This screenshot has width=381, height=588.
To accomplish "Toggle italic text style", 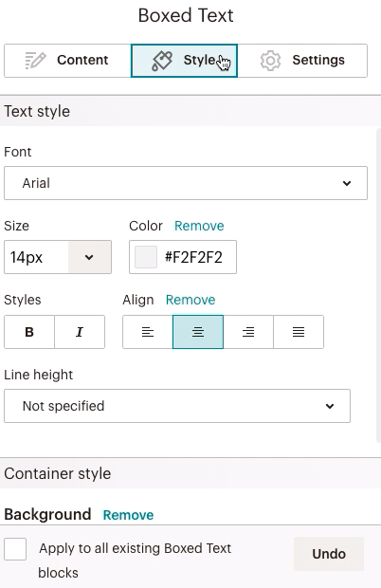I will tap(80, 332).
